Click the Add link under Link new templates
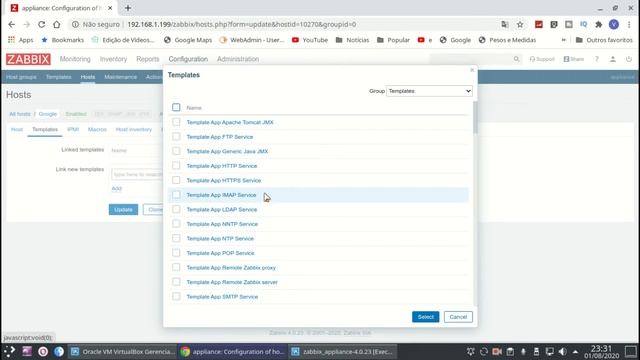 [x=116, y=188]
